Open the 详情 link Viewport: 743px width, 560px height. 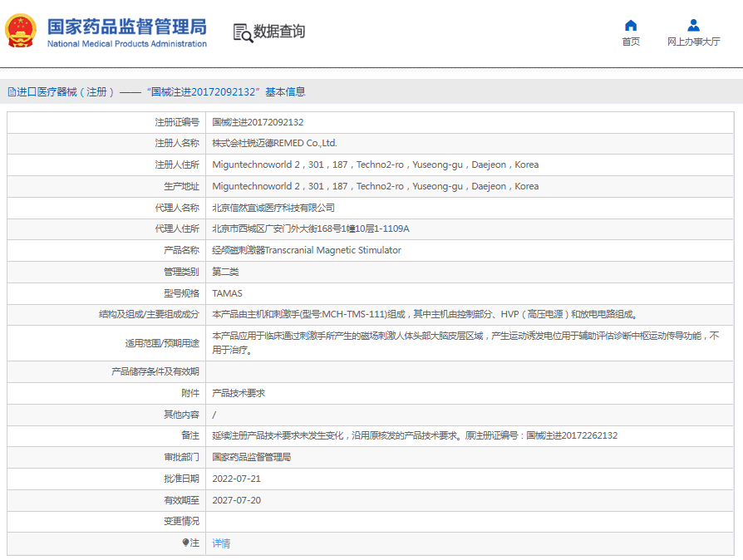coord(221,543)
